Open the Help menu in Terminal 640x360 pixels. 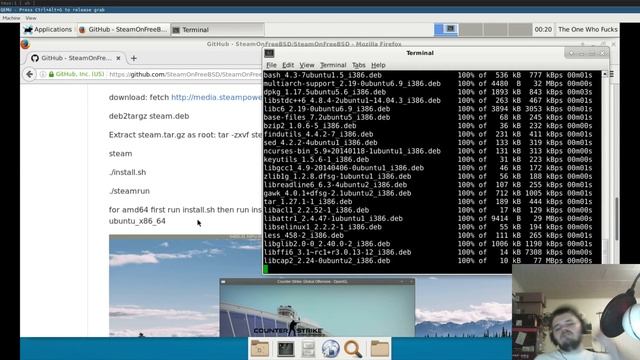[x=378, y=65]
